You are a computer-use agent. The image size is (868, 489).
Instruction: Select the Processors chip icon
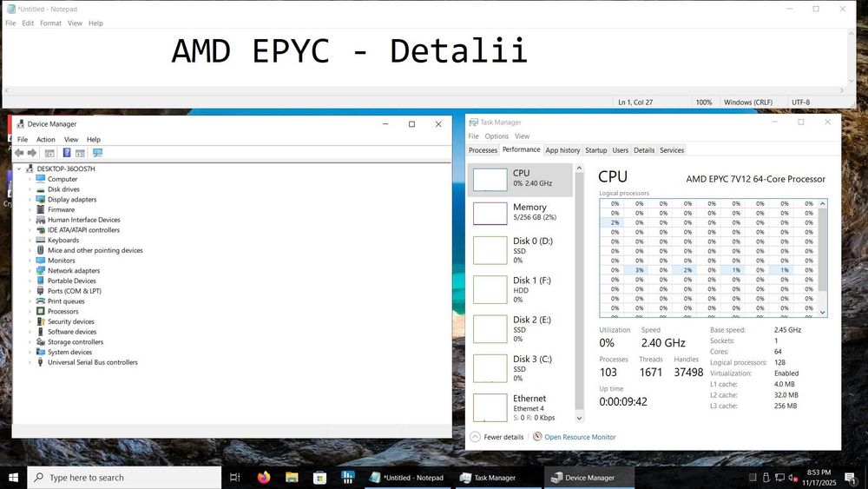[x=41, y=311]
